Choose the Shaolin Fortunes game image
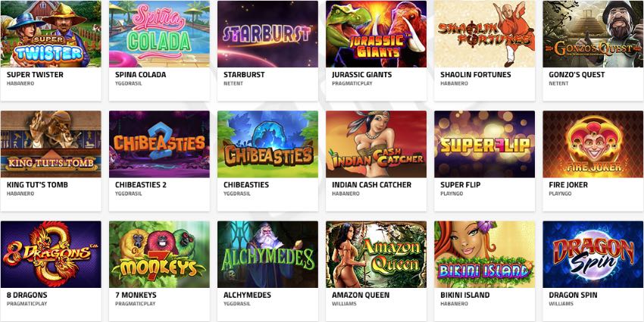 click(485, 33)
